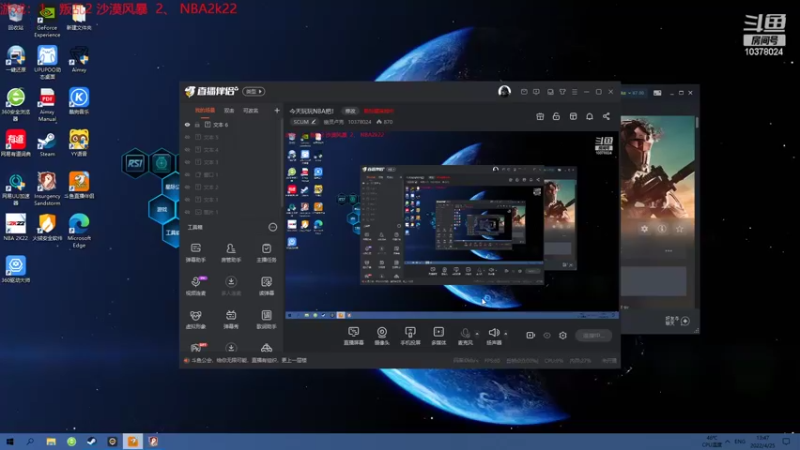Open the 读弹幕 read-danmaku tool
Viewport: 800px width, 450px height.
[x=266, y=286]
